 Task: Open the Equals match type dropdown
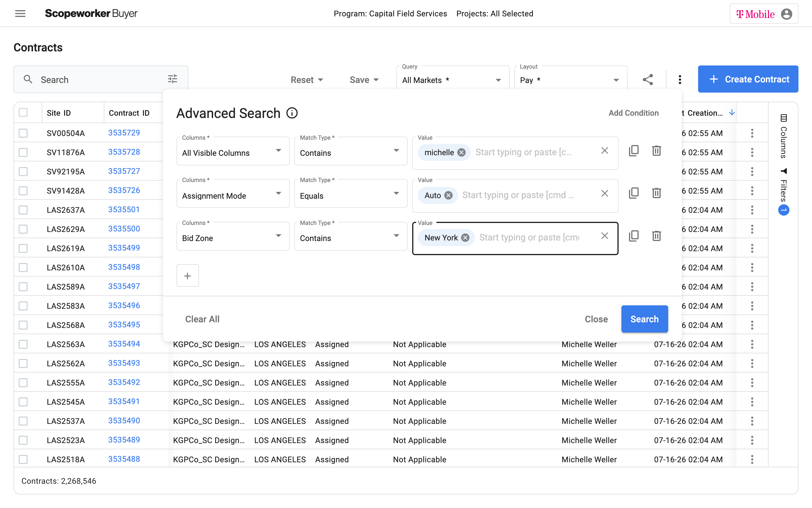click(351, 194)
